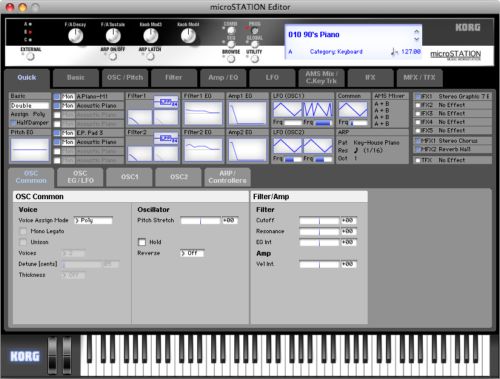Toggle the A.Piano-M1 row checkbox
500x379 pixels.
coord(57,97)
